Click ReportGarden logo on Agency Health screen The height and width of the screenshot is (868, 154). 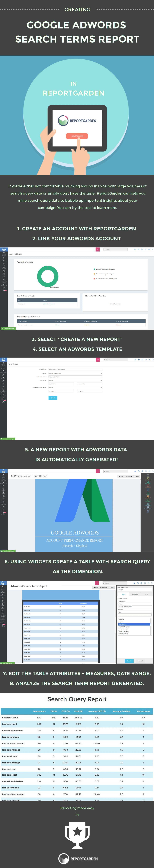tap(4, 250)
